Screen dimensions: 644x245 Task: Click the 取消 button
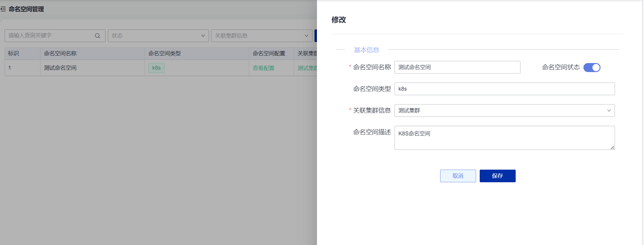point(458,176)
